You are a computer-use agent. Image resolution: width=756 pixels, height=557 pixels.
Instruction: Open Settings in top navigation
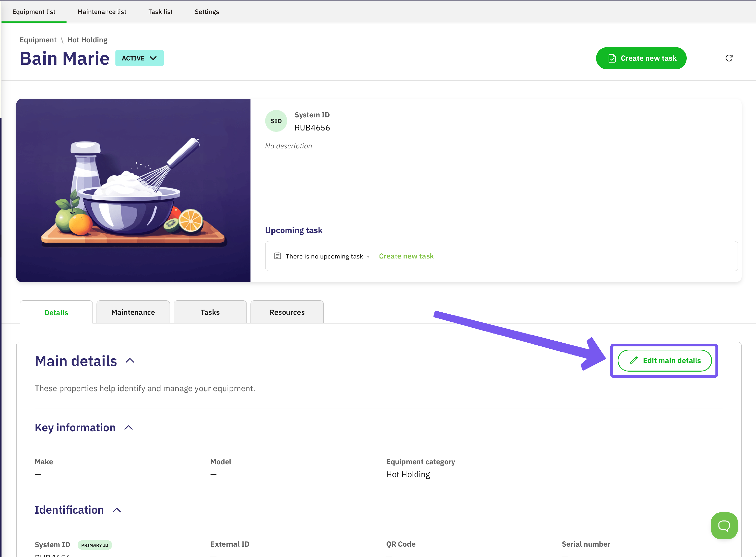click(206, 12)
